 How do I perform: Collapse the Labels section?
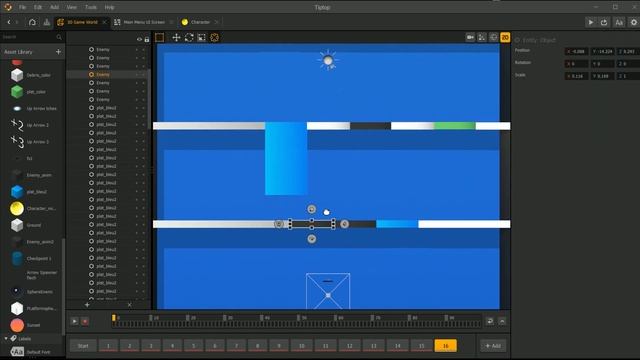tap(6, 338)
